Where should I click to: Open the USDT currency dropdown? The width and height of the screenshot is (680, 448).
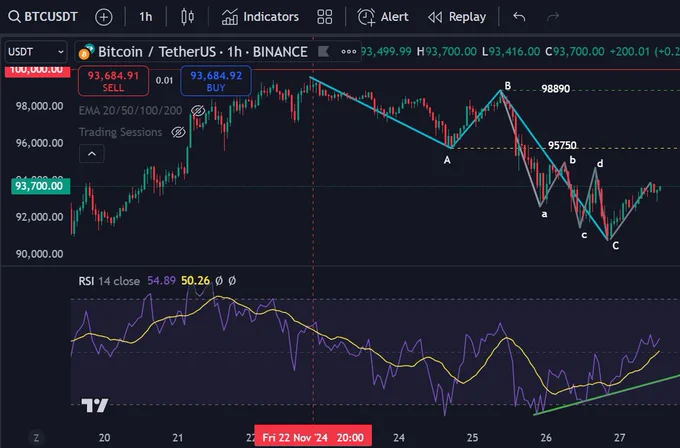coord(36,52)
